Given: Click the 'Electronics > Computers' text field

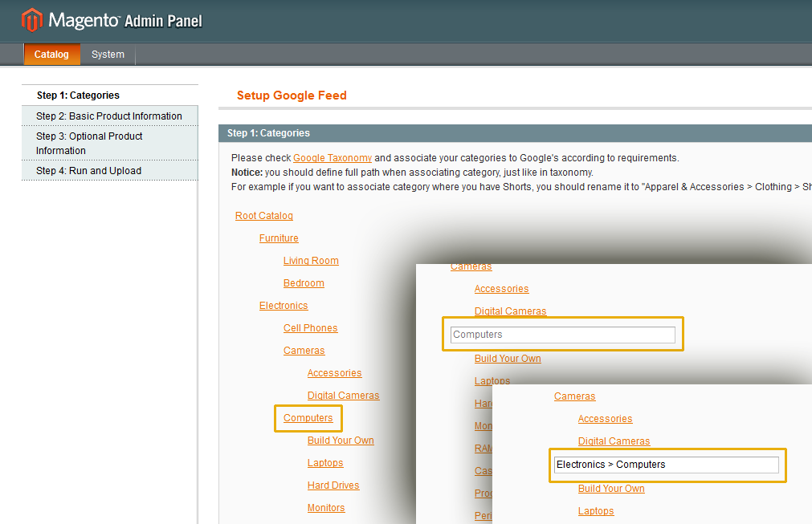Looking at the screenshot, I should (x=667, y=465).
